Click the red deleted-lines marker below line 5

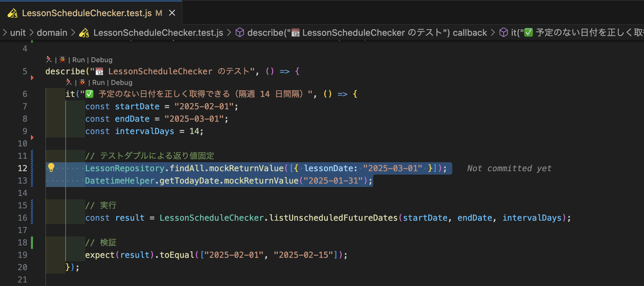(x=32, y=78)
